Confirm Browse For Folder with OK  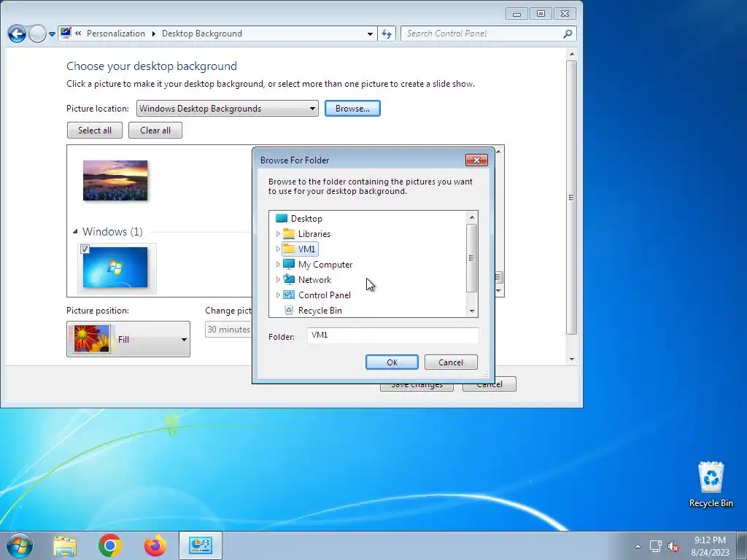(392, 362)
